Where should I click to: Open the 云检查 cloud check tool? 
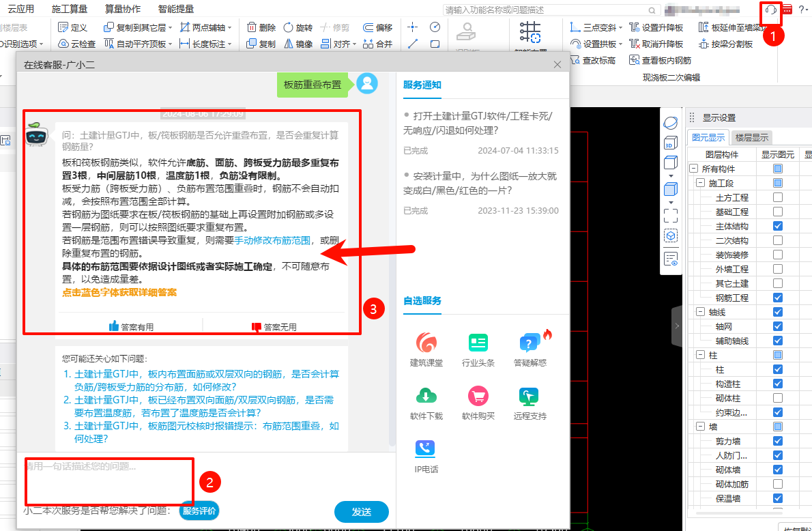[76, 44]
